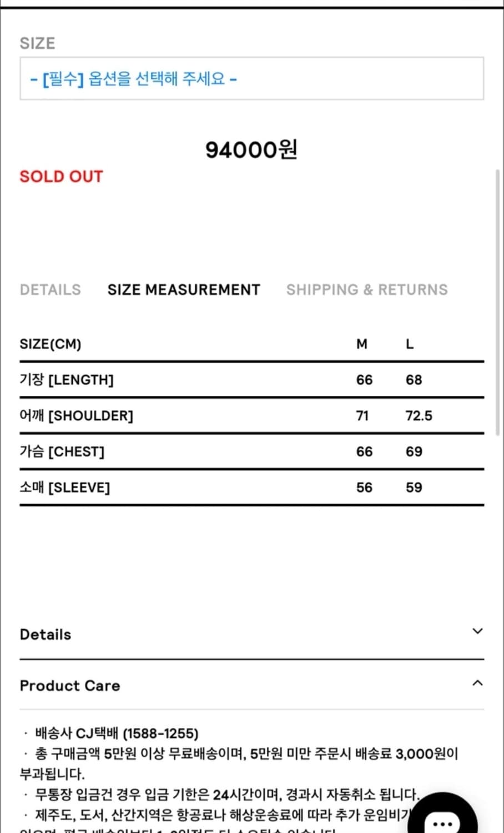Open the chat support bubble icon
Viewport: 504px width, 833px height.
[443, 820]
